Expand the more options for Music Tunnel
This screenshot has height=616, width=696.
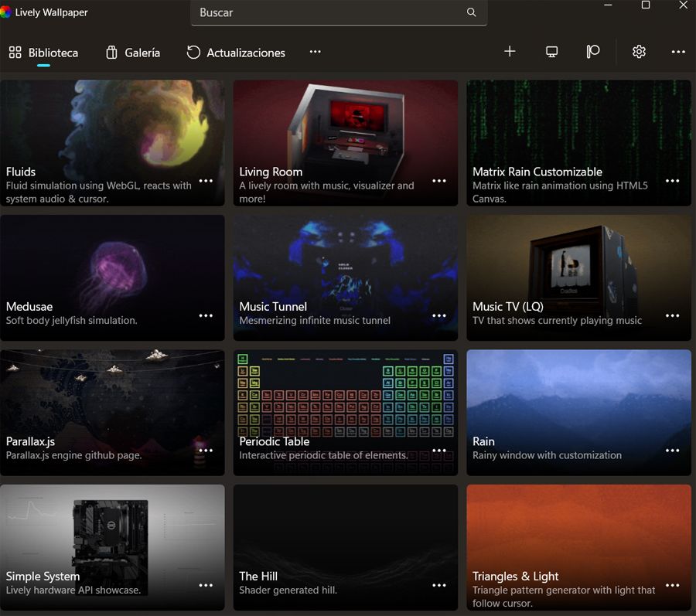click(x=439, y=315)
